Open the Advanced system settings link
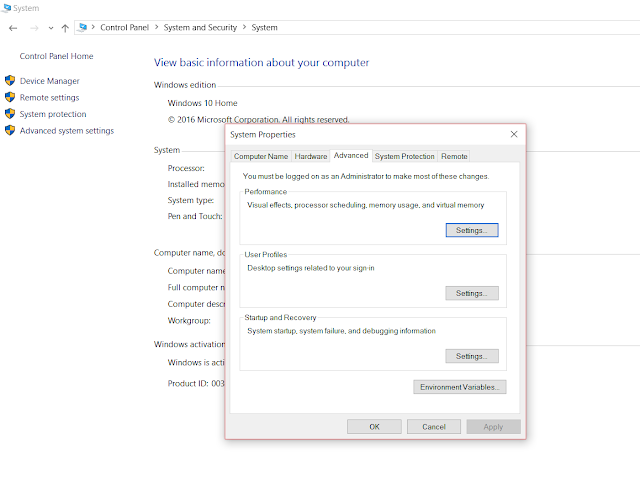The width and height of the screenshot is (640, 499). (67, 131)
